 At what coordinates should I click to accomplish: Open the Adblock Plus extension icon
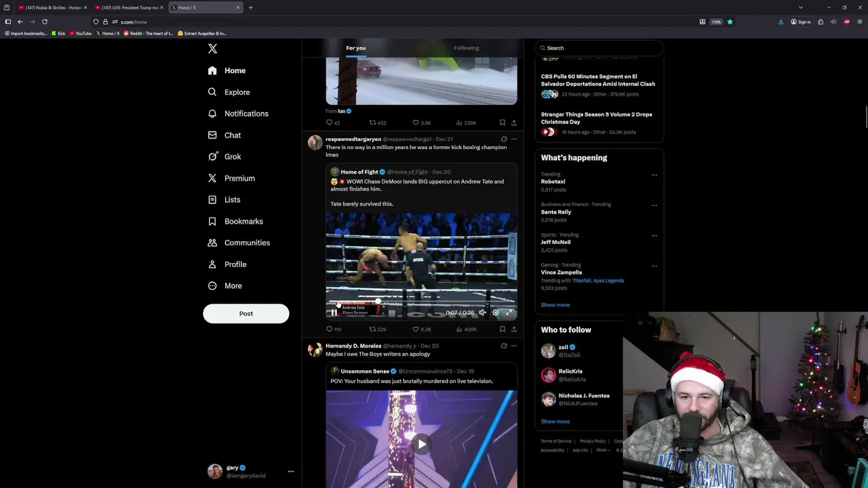coord(847,22)
